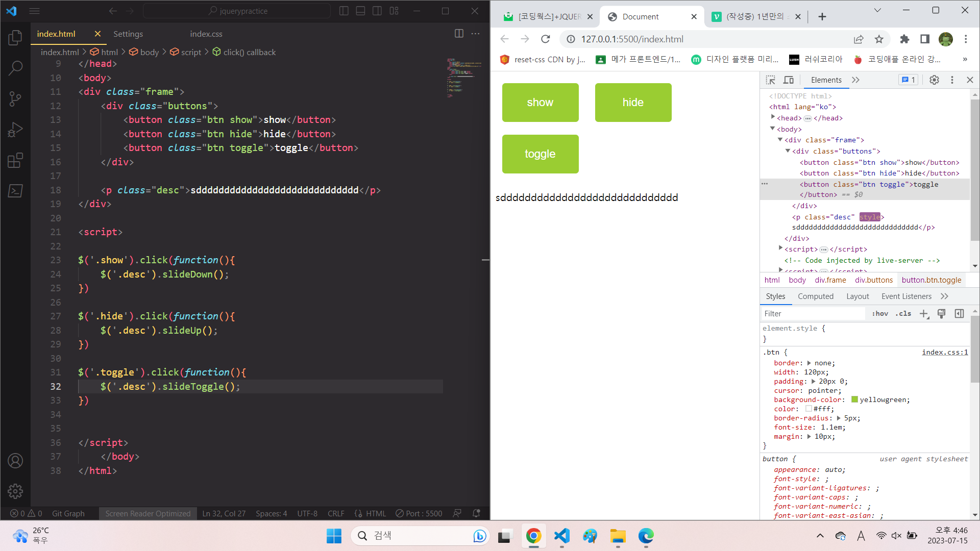The width and height of the screenshot is (980, 551).
Task: Open DevTools customize menu dots
Action: point(952,80)
